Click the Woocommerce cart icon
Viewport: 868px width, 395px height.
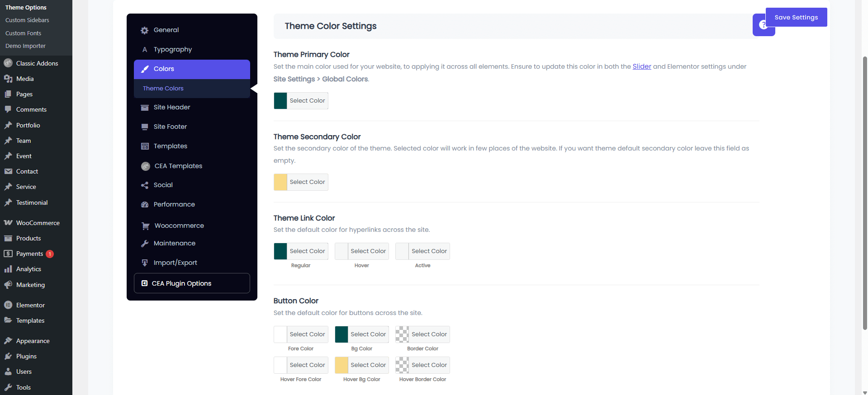(145, 226)
